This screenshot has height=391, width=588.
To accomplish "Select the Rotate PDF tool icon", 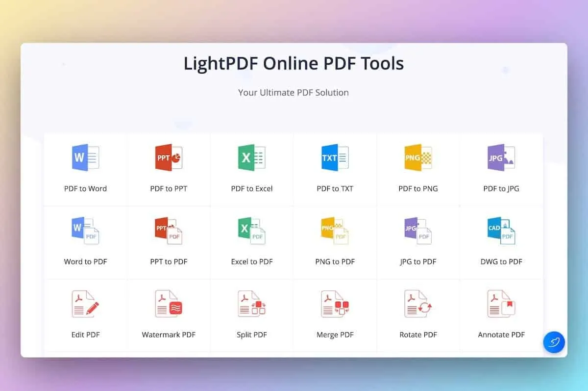I will coord(418,304).
